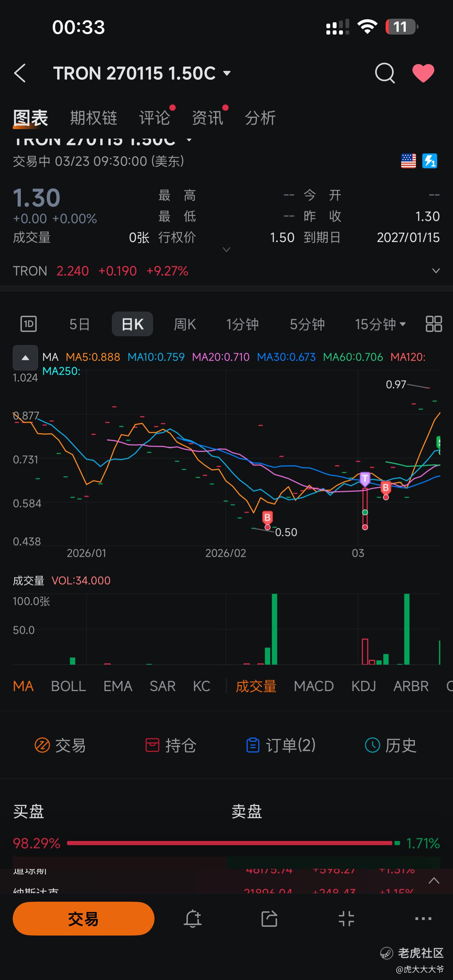Open the 历史 history shortcut
This screenshot has height=980, width=453.
[x=391, y=745]
